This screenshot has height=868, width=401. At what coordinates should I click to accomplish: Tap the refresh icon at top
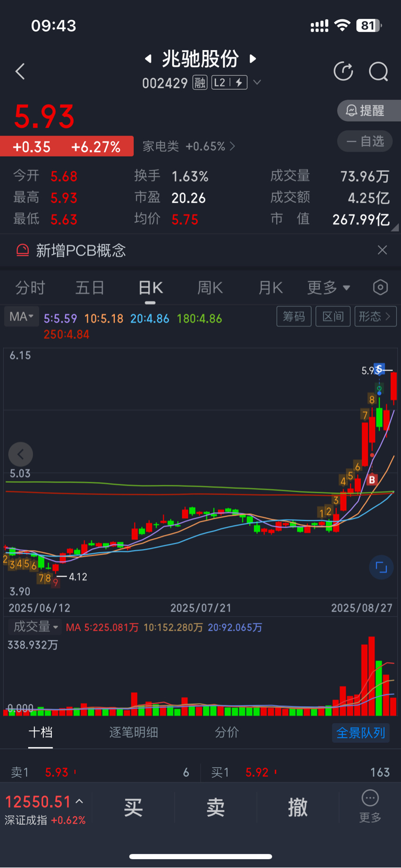click(x=343, y=71)
